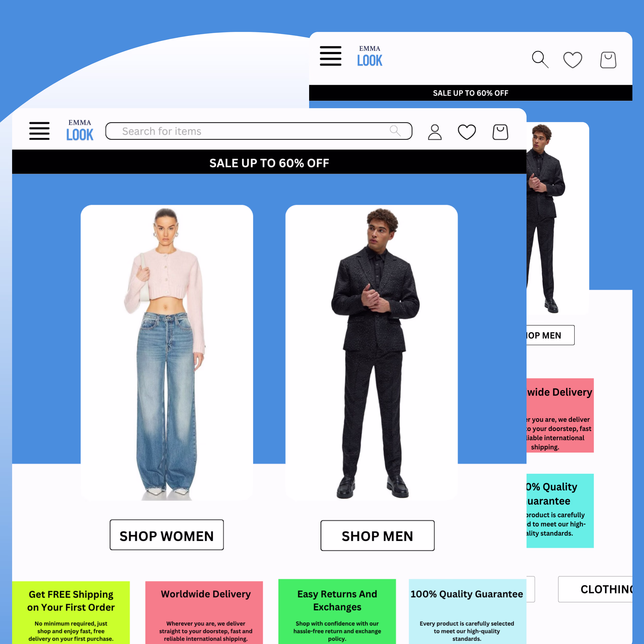This screenshot has width=644, height=644.
Task: Click the SHOP WOMEN button
Action: point(167,535)
